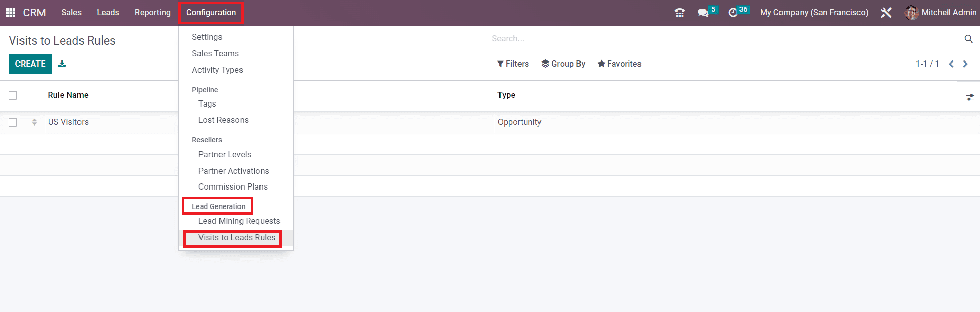Click the search magnifier icon
This screenshot has height=312, width=980.
coord(968,39)
